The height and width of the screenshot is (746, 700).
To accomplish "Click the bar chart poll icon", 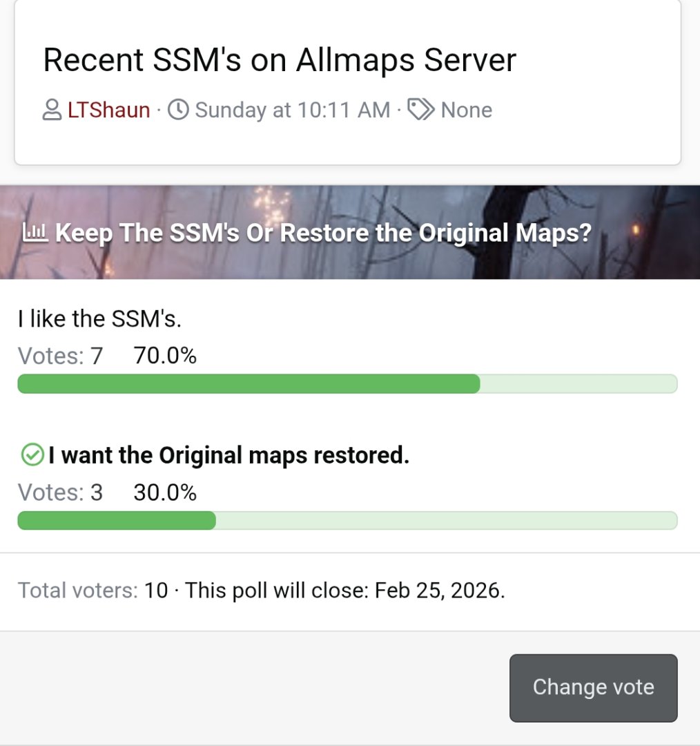I will 35,233.
